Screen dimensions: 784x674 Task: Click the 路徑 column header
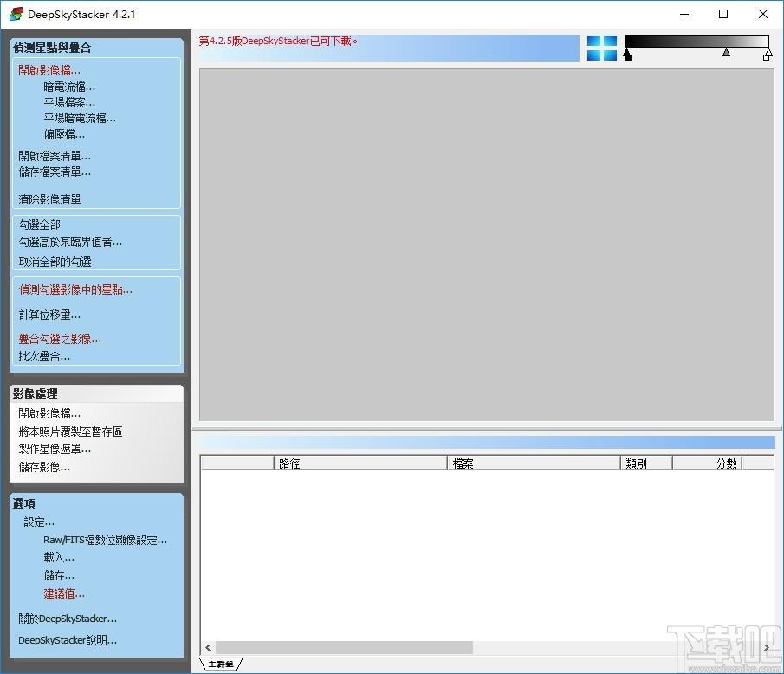tap(360, 463)
